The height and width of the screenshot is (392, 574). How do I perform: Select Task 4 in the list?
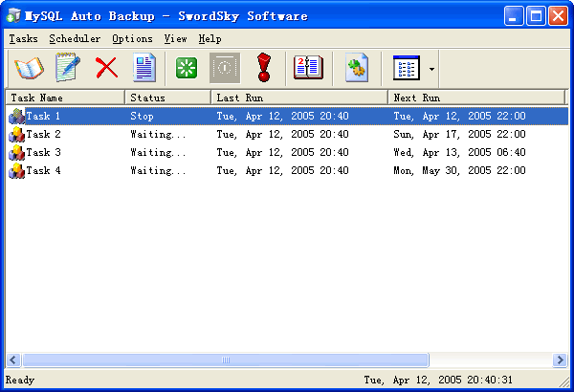[x=43, y=170]
